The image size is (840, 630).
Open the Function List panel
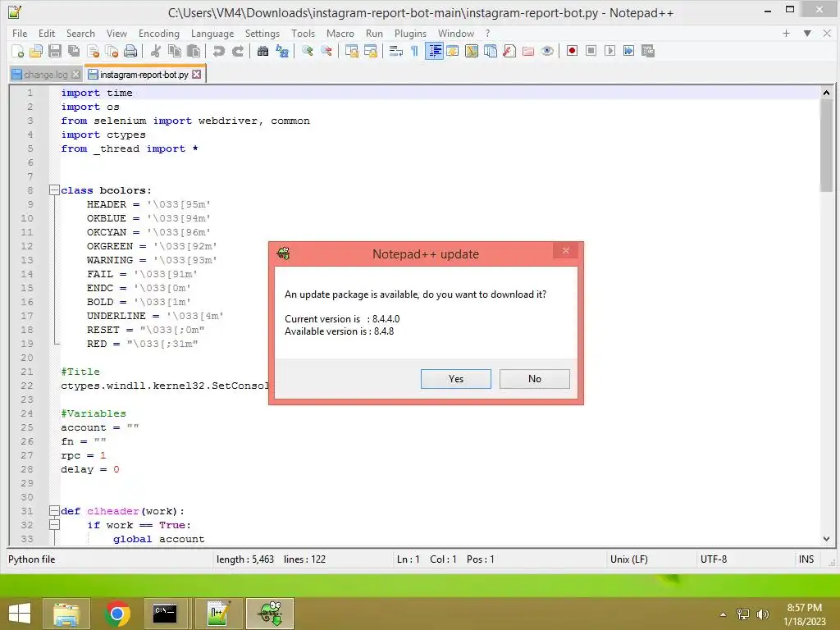point(509,51)
